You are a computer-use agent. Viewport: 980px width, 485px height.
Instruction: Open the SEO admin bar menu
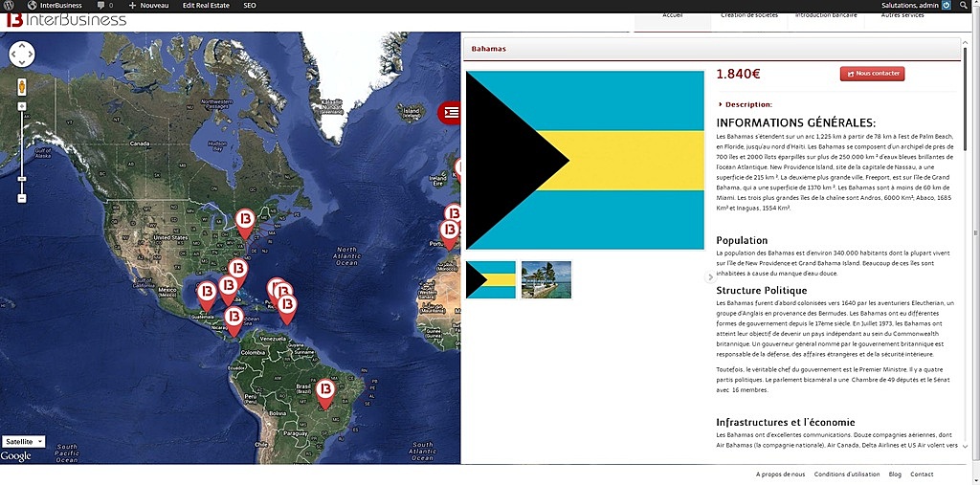point(250,5)
